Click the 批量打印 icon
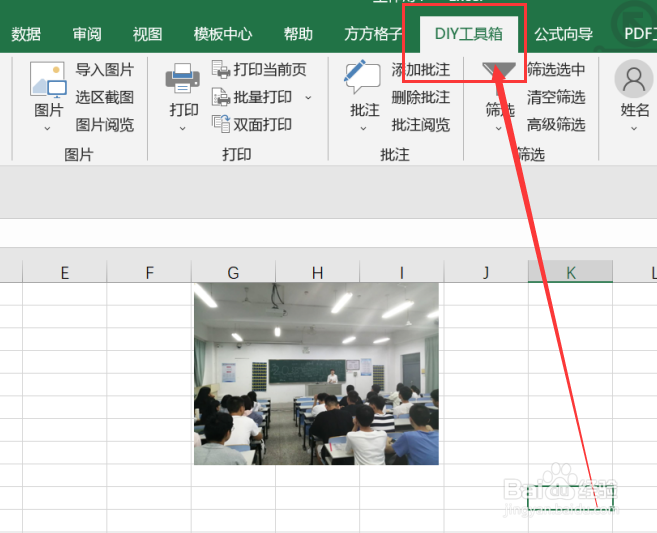The height and width of the screenshot is (533, 657). [221, 97]
